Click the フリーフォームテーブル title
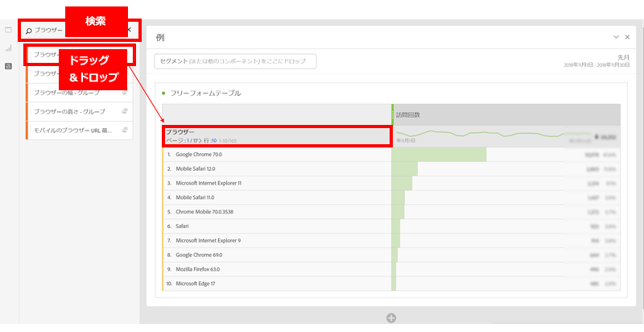Image resolution: width=644 pixels, height=332 pixels. tap(205, 93)
